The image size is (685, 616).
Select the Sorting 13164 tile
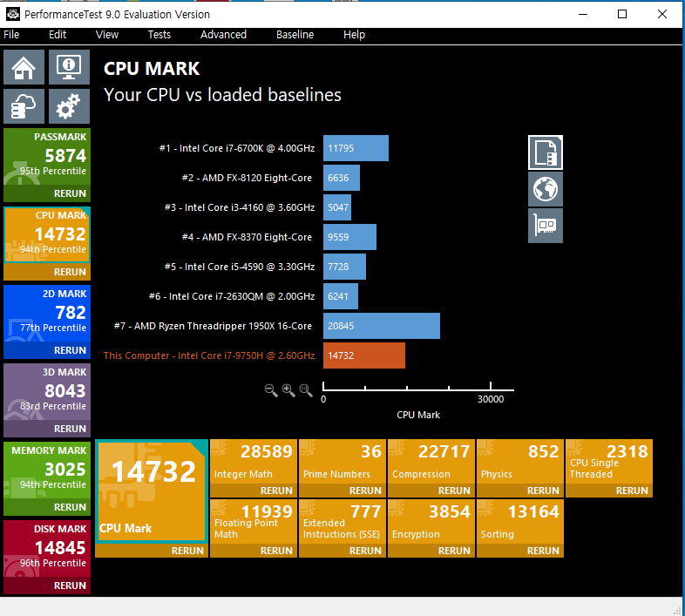click(x=520, y=522)
